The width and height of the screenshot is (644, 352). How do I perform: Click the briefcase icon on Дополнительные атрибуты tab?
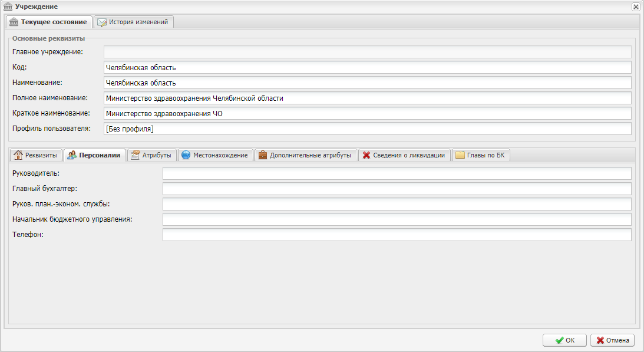click(x=262, y=155)
